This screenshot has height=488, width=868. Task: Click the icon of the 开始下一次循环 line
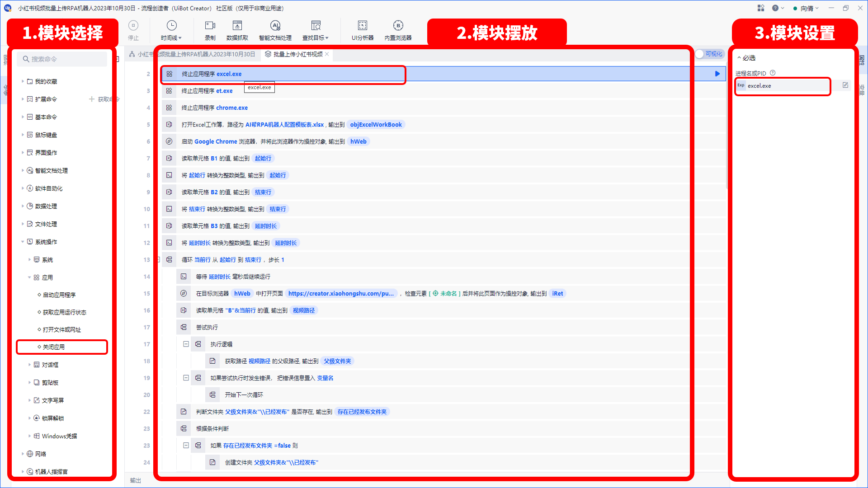pyautogui.click(x=212, y=395)
